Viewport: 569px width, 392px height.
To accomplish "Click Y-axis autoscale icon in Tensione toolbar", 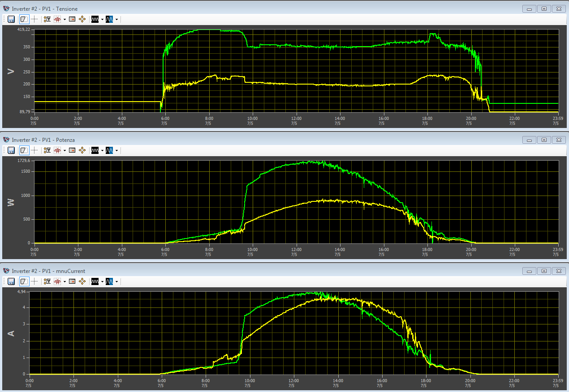I will pyautogui.click(x=47, y=19).
